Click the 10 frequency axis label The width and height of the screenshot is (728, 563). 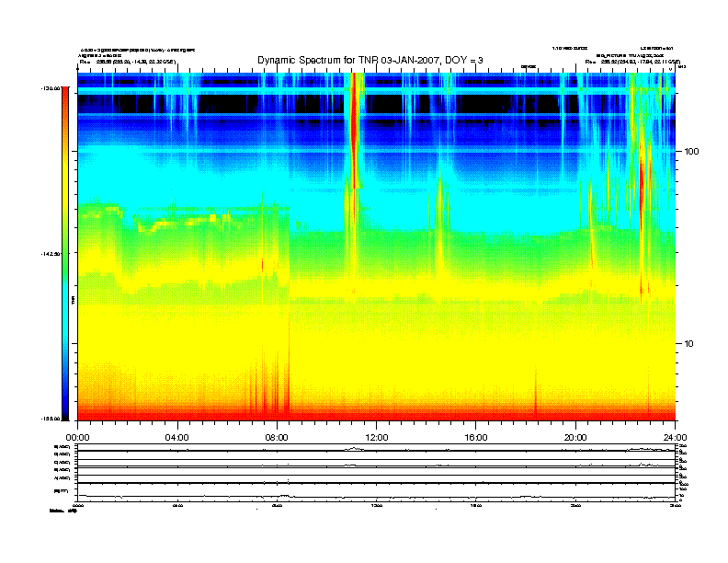(688, 344)
